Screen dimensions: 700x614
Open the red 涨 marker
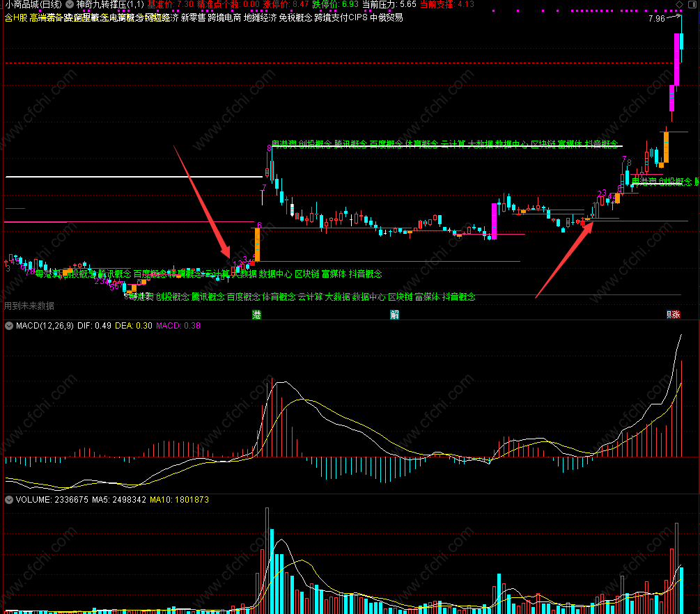pyautogui.click(x=676, y=315)
